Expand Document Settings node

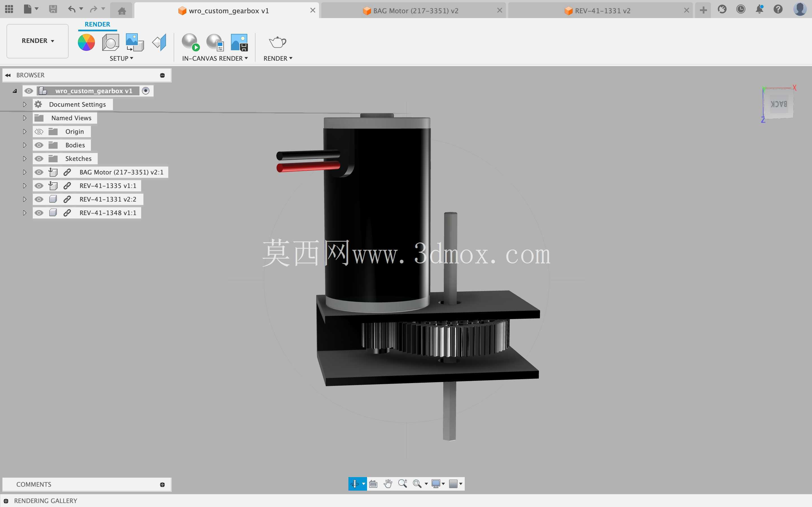coord(25,104)
